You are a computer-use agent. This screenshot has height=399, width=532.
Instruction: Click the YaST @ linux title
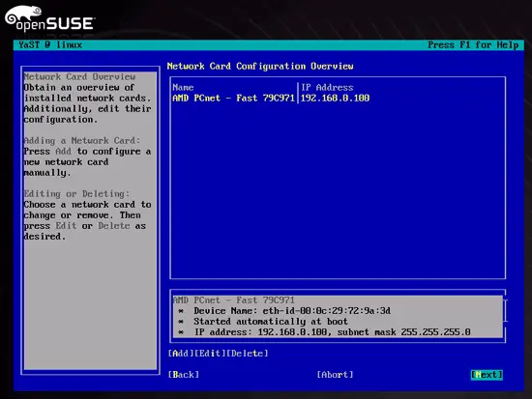click(x=50, y=44)
